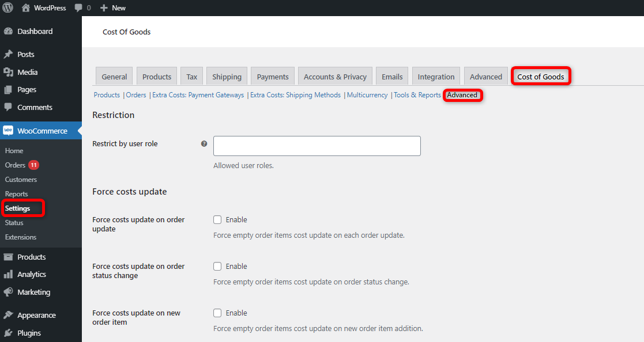Screen dimensions: 644x342
Task: Click the Appearance paintbrush icon
Action: click(8, 315)
